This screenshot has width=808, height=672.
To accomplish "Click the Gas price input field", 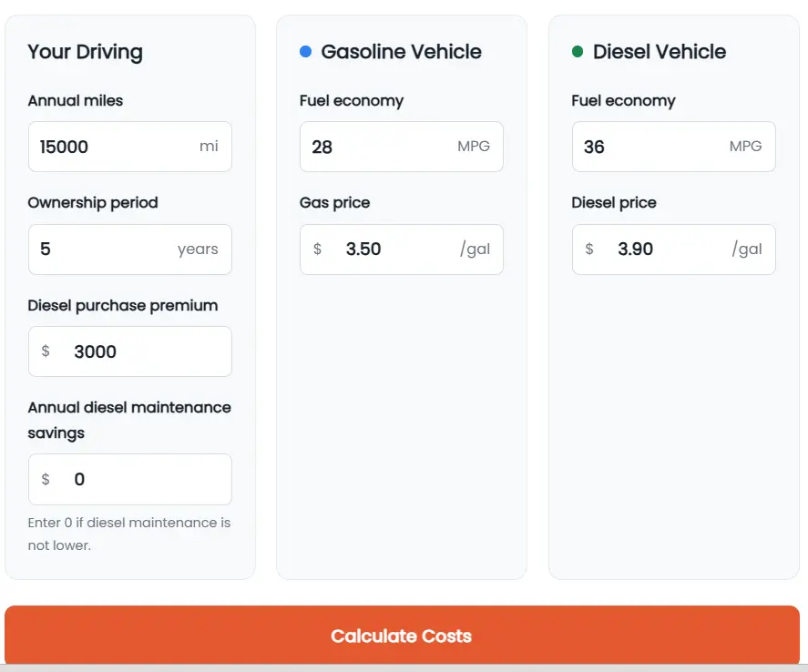I will coord(402,249).
